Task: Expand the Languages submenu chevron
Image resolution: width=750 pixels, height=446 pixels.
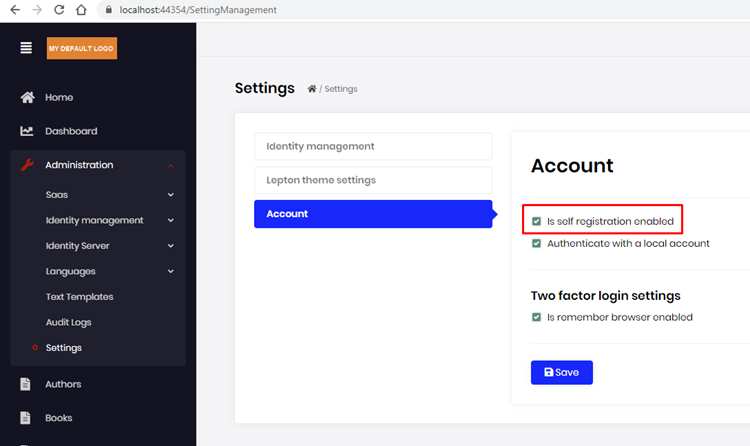Action: tap(171, 271)
